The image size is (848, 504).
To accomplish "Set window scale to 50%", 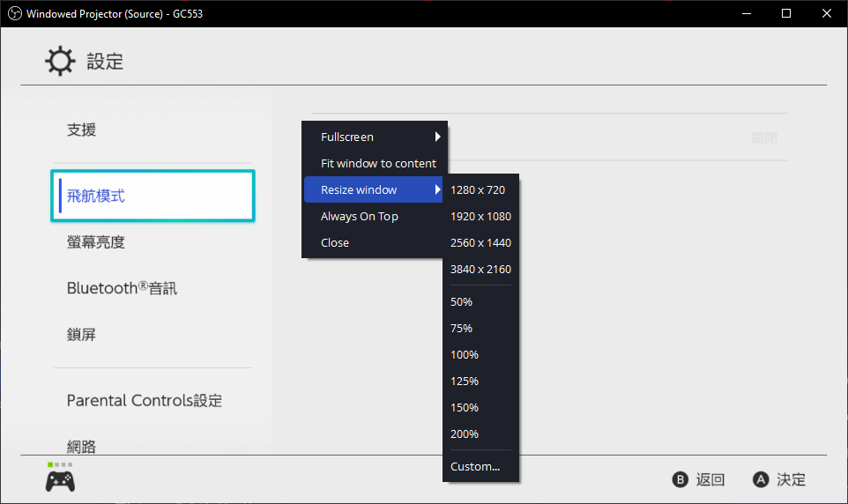I will click(x=480, y=301).
